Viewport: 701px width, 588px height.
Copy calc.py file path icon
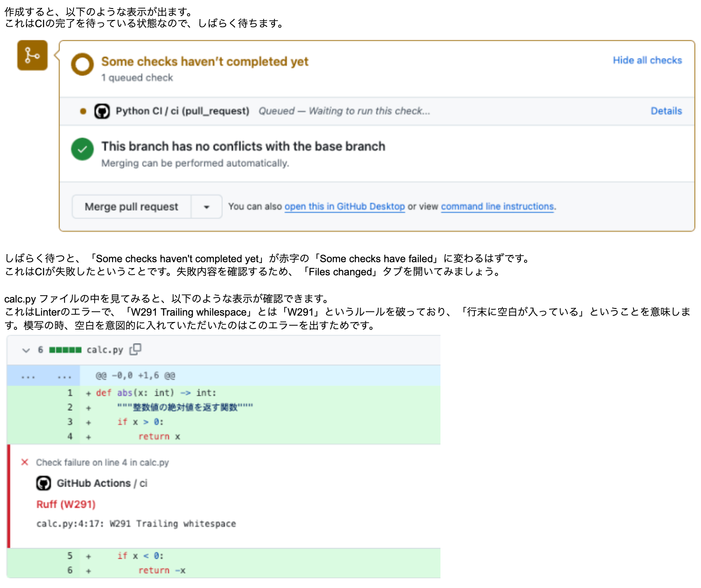pyautogui.click(x=135, y=349)
